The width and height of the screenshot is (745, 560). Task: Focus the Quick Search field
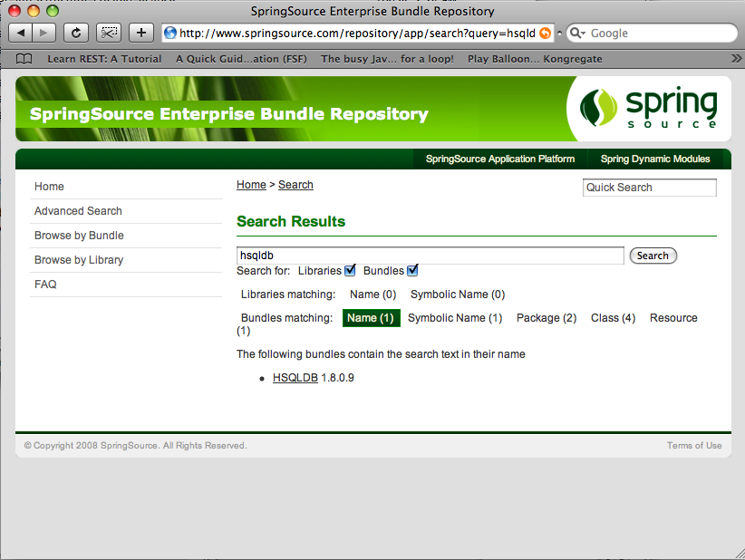[650, 188]
